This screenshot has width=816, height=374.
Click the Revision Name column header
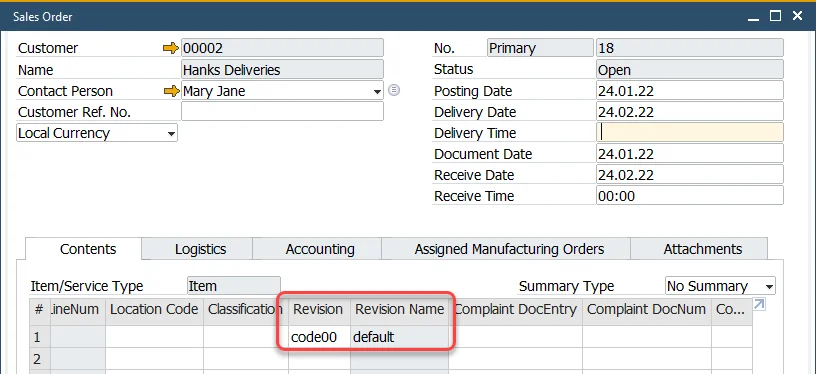tap(400, 312)
